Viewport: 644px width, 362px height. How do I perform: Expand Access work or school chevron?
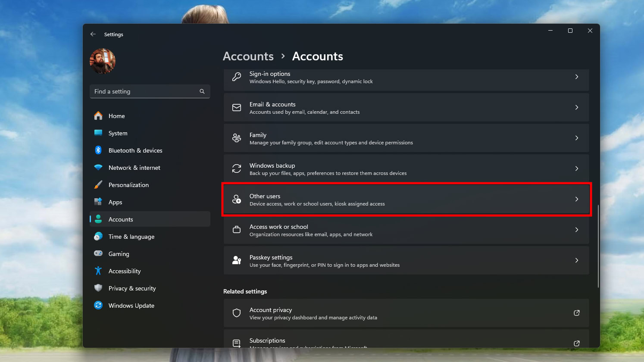[577, 230]
